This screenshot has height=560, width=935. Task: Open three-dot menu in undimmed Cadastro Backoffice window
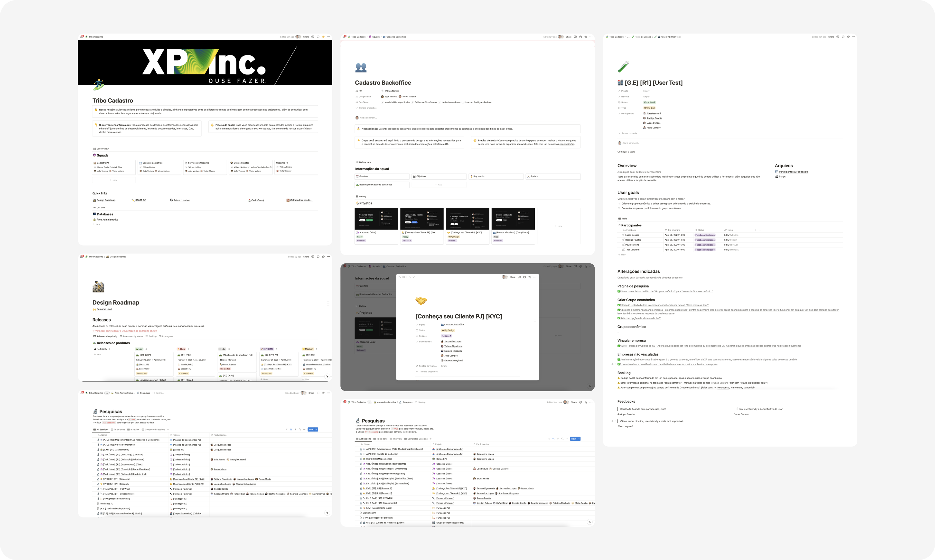point(591,37)
